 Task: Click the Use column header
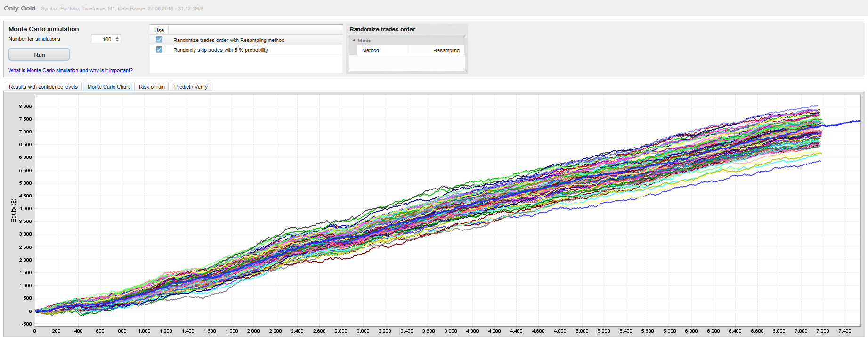pos(159,30)
